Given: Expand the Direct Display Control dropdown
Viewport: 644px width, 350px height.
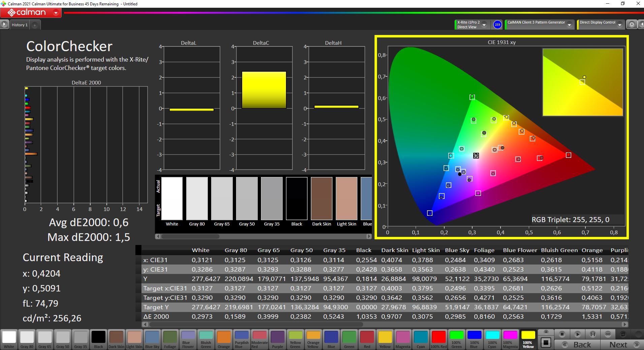Looking at the screenshot, I should [x=620, y=25].
